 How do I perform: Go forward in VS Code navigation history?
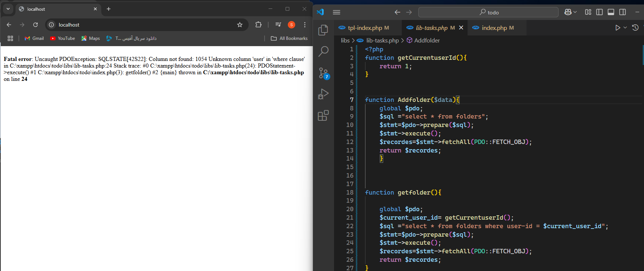coord(409,12)
